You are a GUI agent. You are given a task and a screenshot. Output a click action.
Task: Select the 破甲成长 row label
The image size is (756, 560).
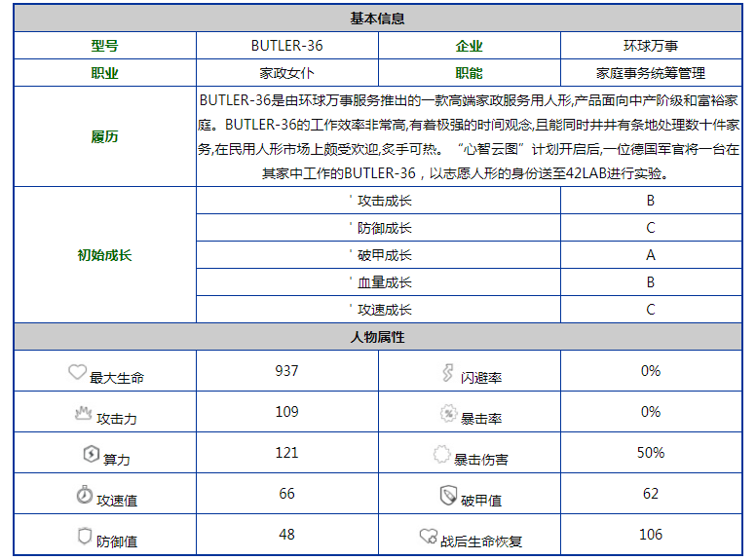click(x=384, y=255)
